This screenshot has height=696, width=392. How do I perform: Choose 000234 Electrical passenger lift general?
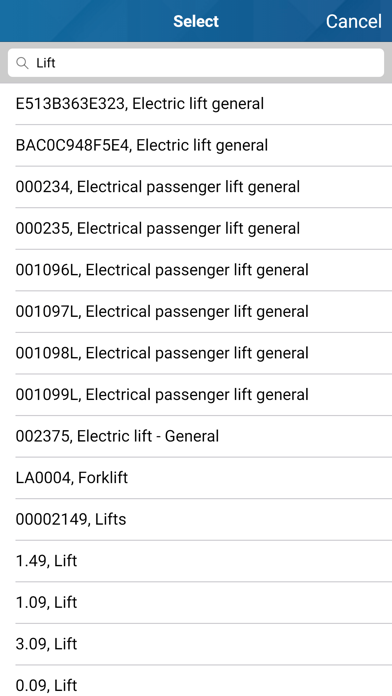pyautogui.click(x=196, y=187)
